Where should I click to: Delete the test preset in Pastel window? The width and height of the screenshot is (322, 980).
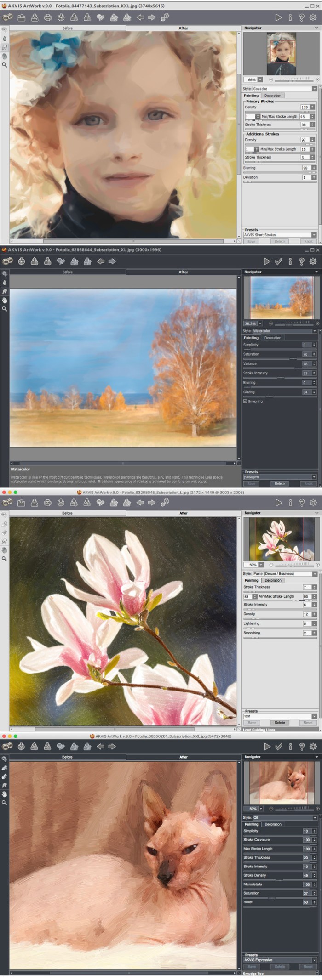(280, 723)
